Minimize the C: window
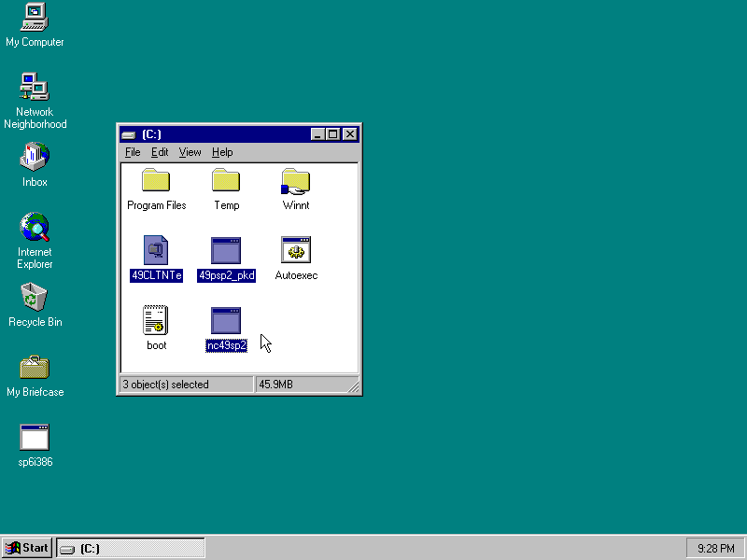 click(x=317, y=134)
